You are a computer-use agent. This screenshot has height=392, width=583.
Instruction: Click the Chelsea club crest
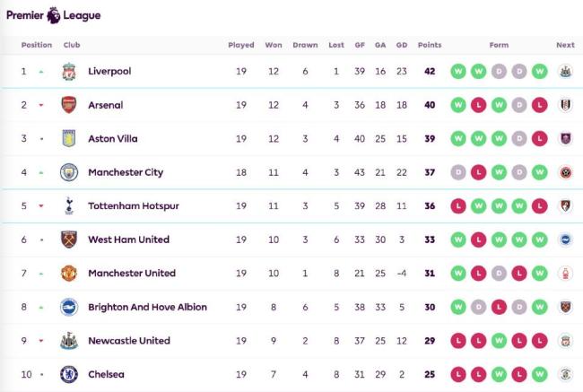tap(69, 374)
